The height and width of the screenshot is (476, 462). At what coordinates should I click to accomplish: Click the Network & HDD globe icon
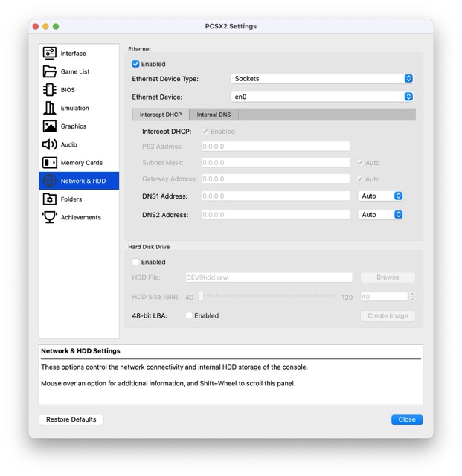click(50, 181)
